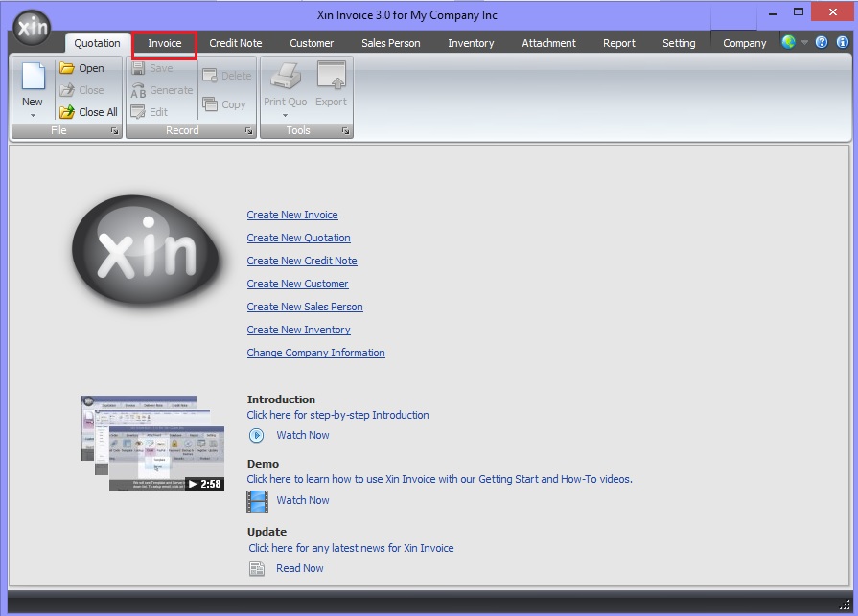858x616 pixels.
Task: Click step-by-step Introduction link text
Action: pos(337,415)
